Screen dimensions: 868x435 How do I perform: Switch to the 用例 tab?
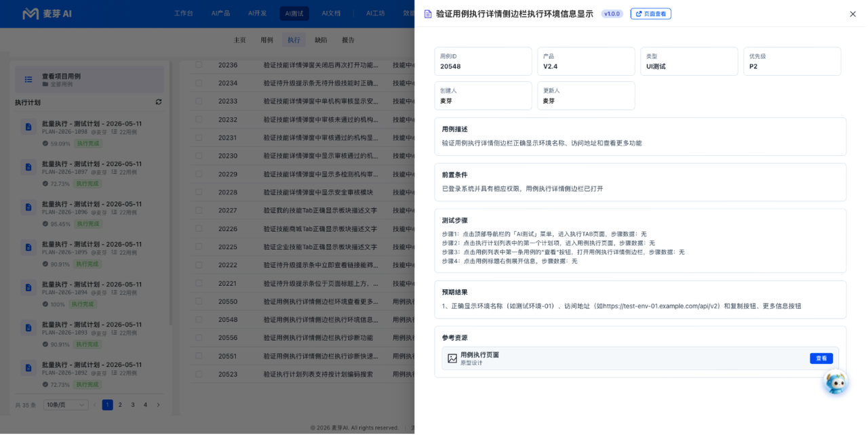tap(267, 40)
